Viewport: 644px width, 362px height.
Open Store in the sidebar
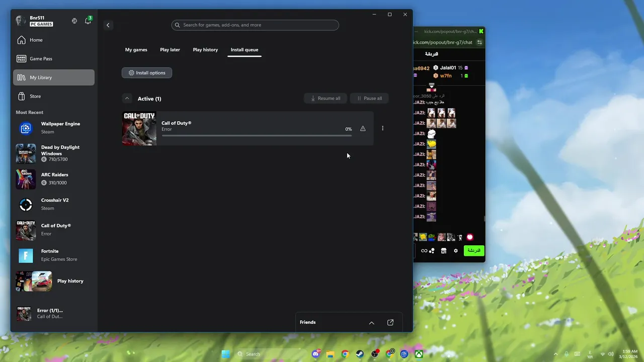point(54,96)
